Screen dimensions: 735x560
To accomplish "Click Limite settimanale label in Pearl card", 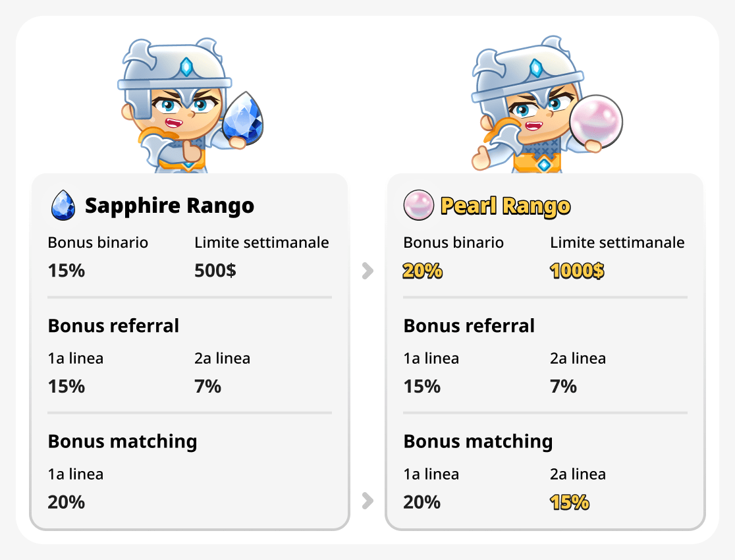I will [x=617, y=242].
